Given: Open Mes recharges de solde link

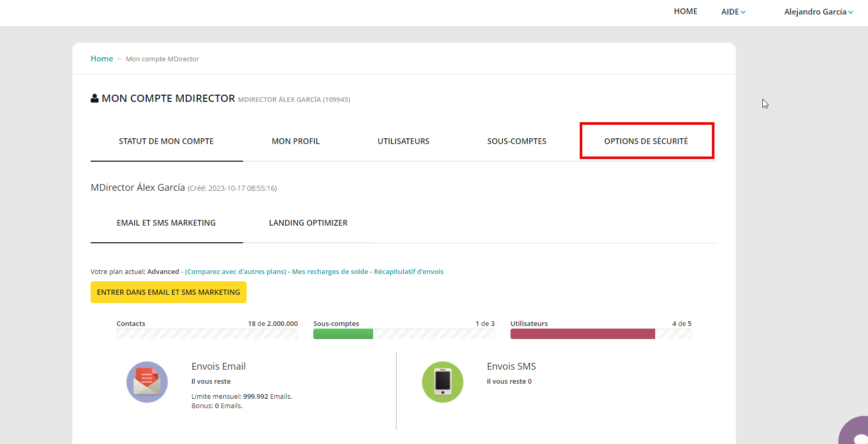Looking at the screenshot, I should 330,271.
